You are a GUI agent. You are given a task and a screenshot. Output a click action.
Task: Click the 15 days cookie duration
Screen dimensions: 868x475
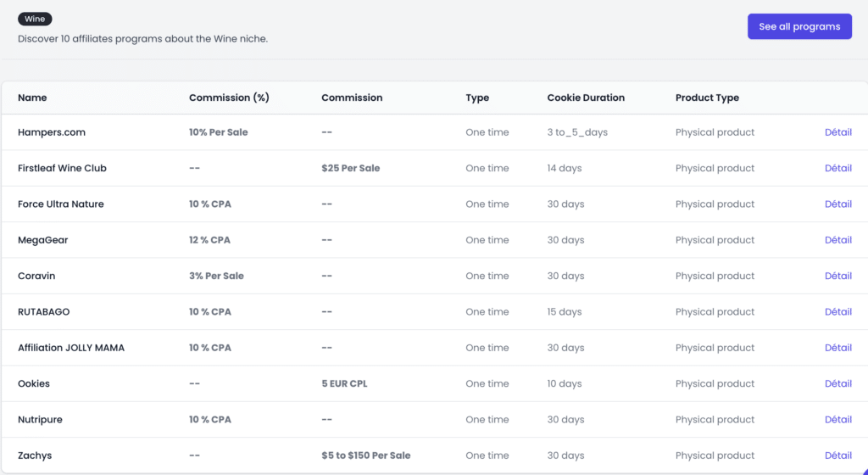click(x=564, y=311)
